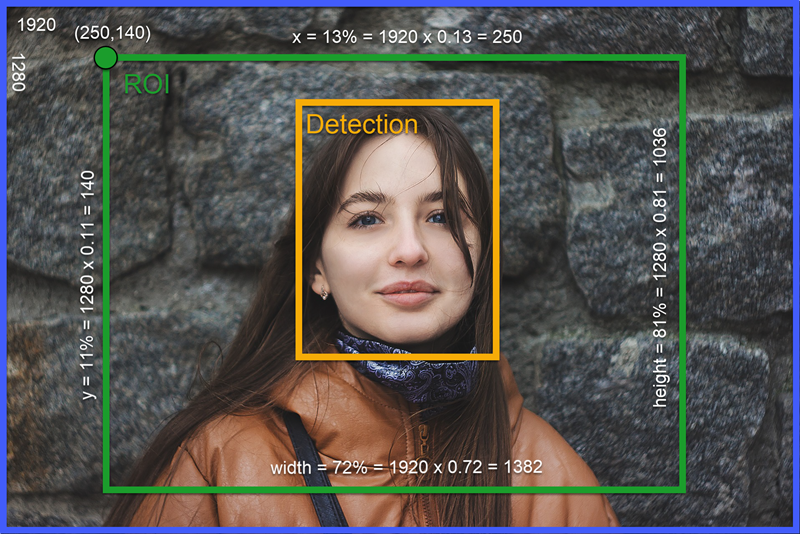
Task: Click the bottom edge of orange detection box
Action: coord(397,356)
